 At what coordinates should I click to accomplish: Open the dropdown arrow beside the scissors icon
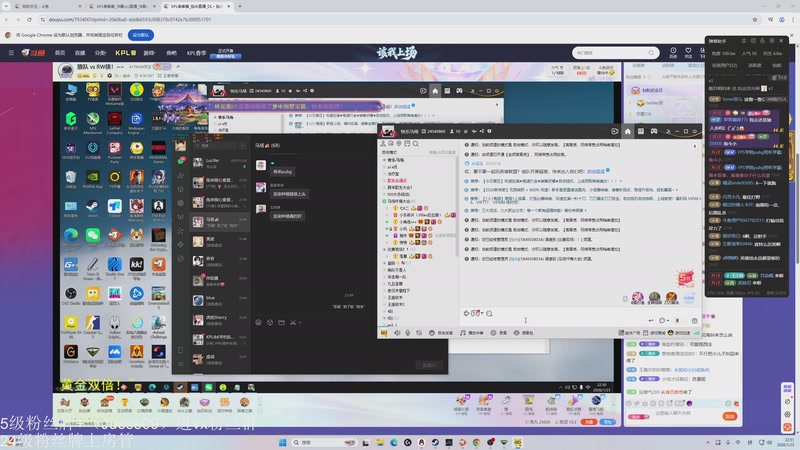(299, 322)
